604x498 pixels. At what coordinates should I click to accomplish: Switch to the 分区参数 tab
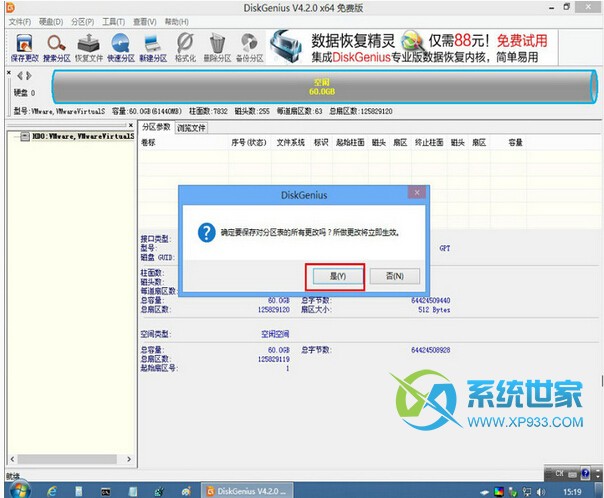(x=156, y=127)
